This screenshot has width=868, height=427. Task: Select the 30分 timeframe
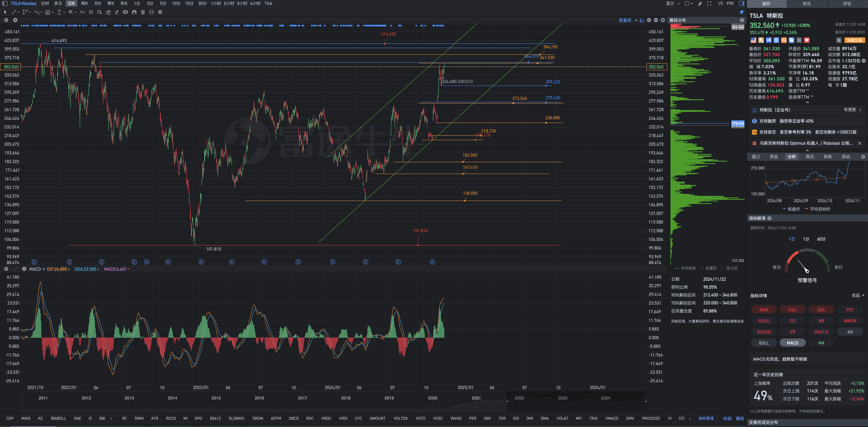pyautogui.click(x=202, y=3)
